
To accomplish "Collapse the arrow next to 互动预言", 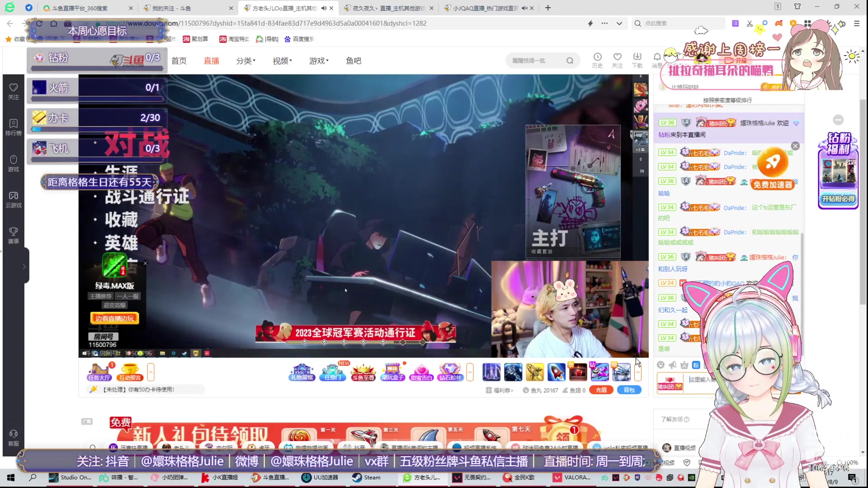I will (151, 372).
